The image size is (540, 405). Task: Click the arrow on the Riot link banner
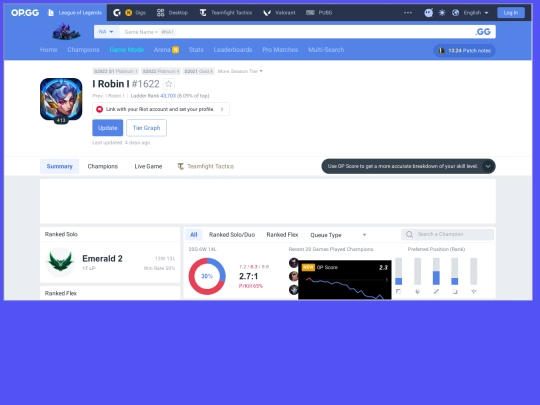(222, 109)
